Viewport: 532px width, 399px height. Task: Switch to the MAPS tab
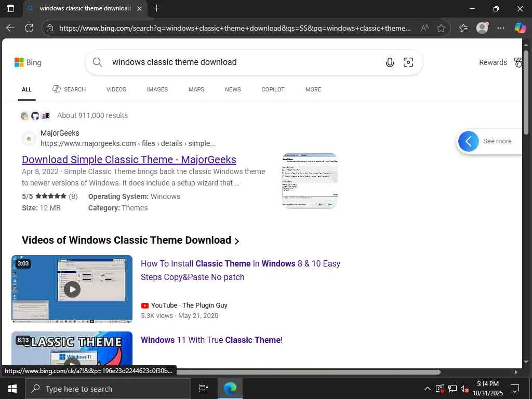tap(196, 89)
